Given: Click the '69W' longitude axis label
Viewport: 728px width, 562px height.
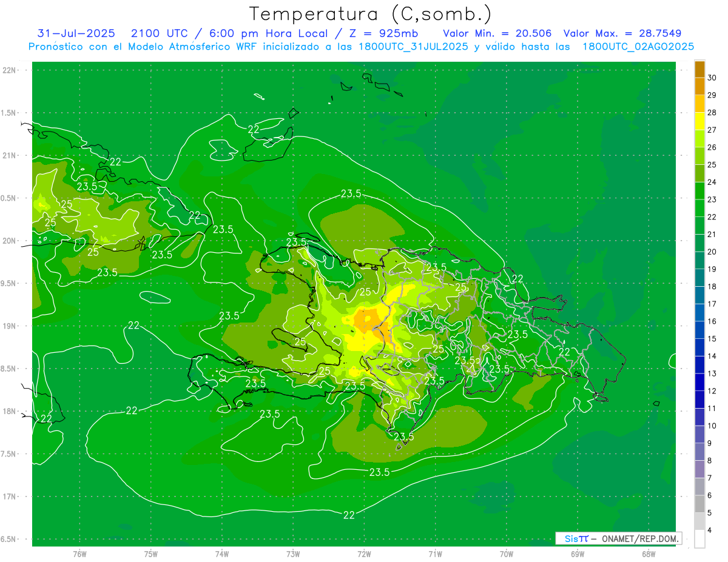Looking at the screenshot, I should coord(578,554).
